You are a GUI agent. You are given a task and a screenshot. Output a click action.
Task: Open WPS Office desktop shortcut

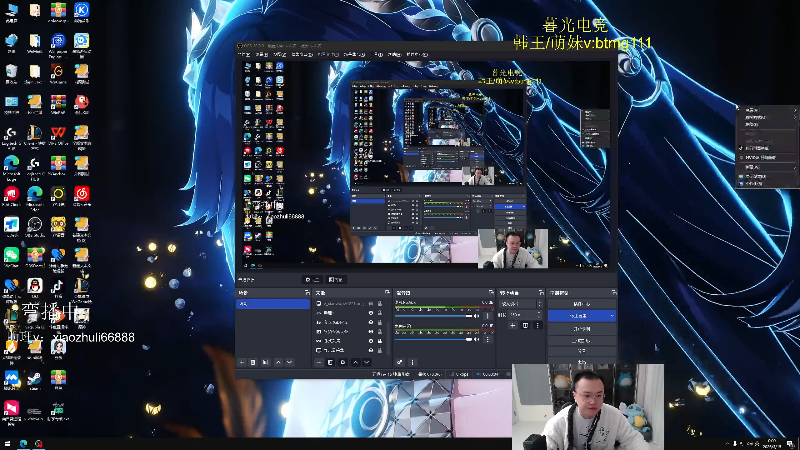tap(58, 135)
